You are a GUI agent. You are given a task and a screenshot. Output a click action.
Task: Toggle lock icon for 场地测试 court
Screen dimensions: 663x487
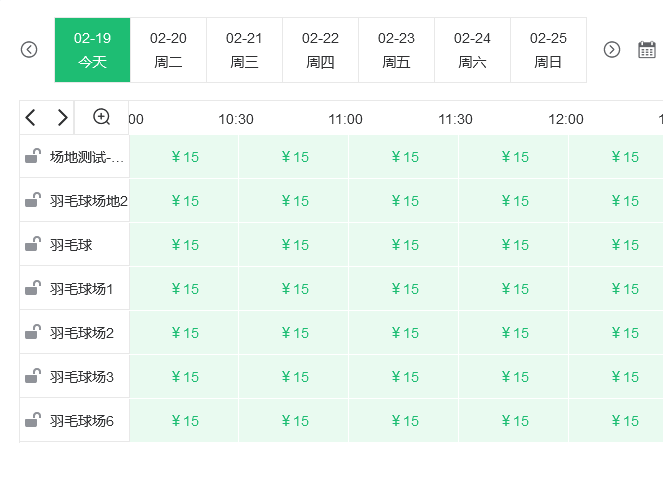tap(33, 156)
